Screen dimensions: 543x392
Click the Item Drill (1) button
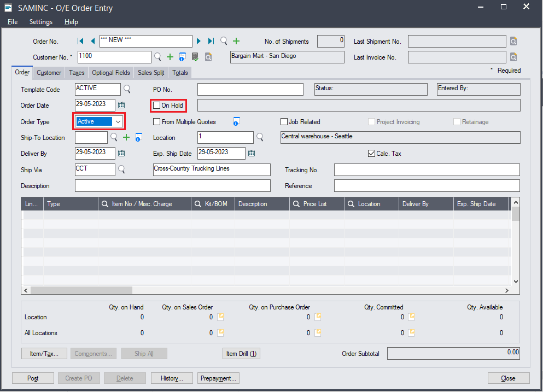[x=241, y=354]
